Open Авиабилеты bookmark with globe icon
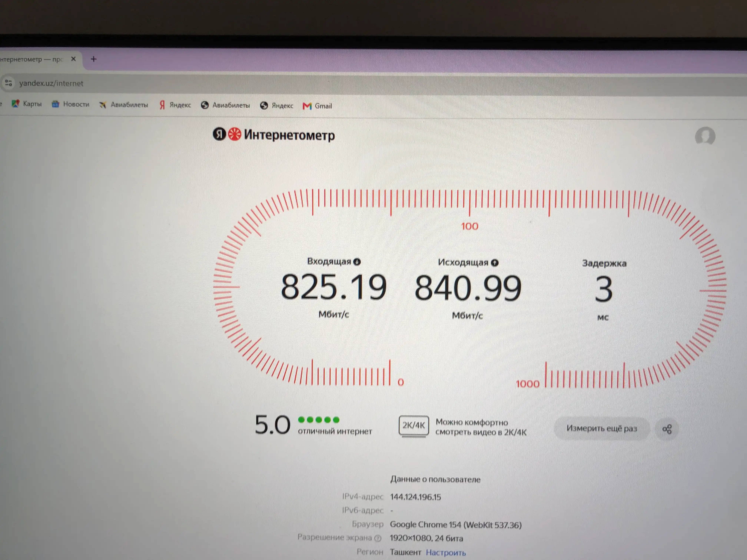Screen dimensions: 747x560 pyautogui.click(x=225, y=105)
